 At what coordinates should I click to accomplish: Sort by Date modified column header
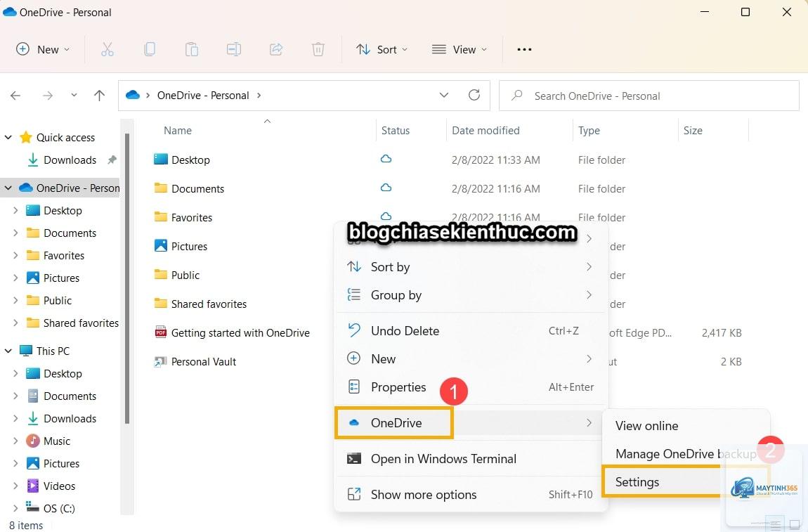pyautogui.click(x=486, y=131)
